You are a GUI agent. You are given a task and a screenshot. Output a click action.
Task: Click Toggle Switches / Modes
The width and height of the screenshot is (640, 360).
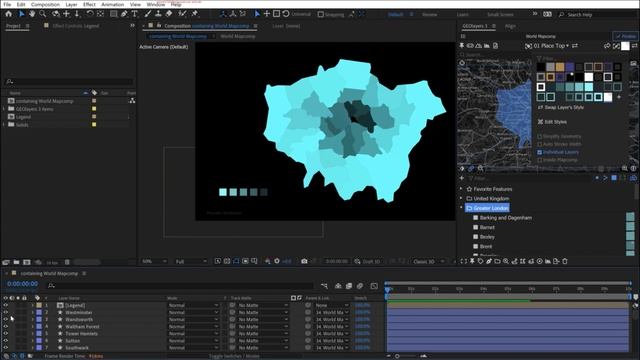click(234, 356)
